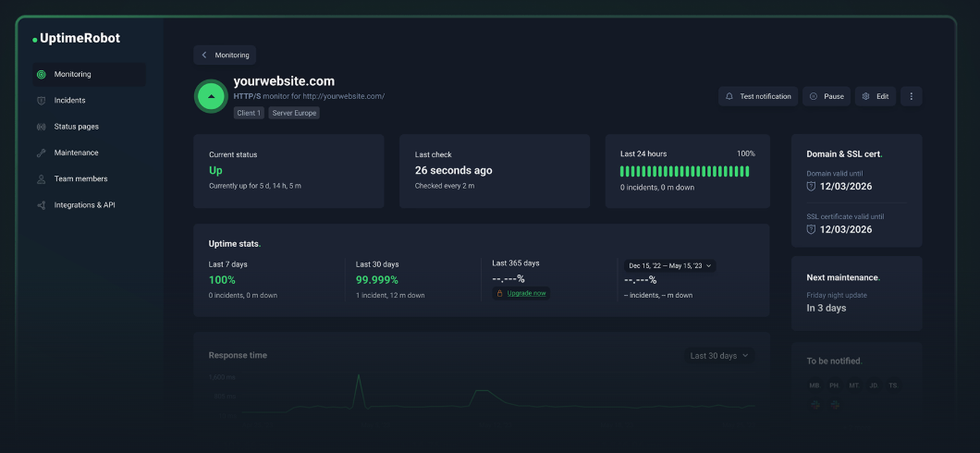
Task: Click the pause circle icon
Action: 814,96
